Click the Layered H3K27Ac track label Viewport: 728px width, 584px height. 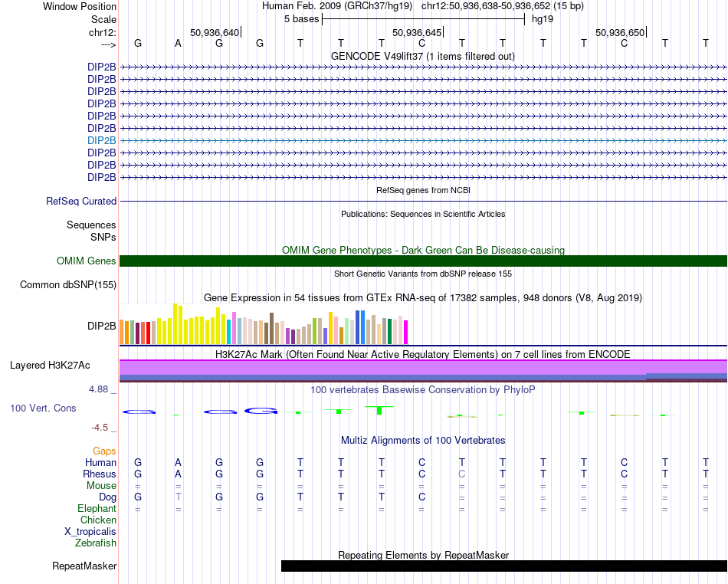(50, 366)
